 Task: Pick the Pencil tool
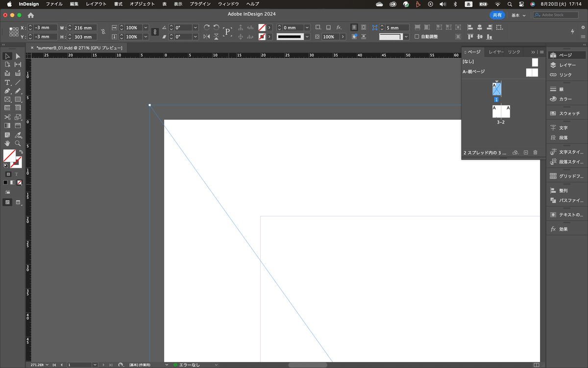click(18, 91)
